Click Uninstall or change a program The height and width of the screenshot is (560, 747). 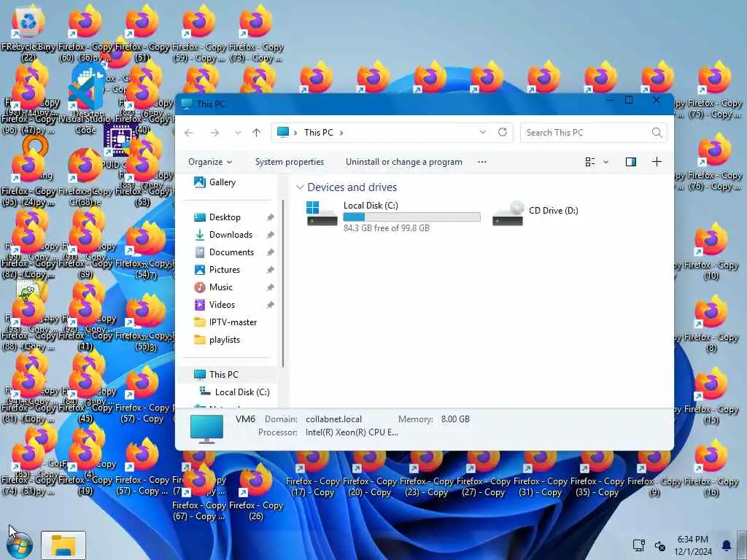click(x=404, y=162)
